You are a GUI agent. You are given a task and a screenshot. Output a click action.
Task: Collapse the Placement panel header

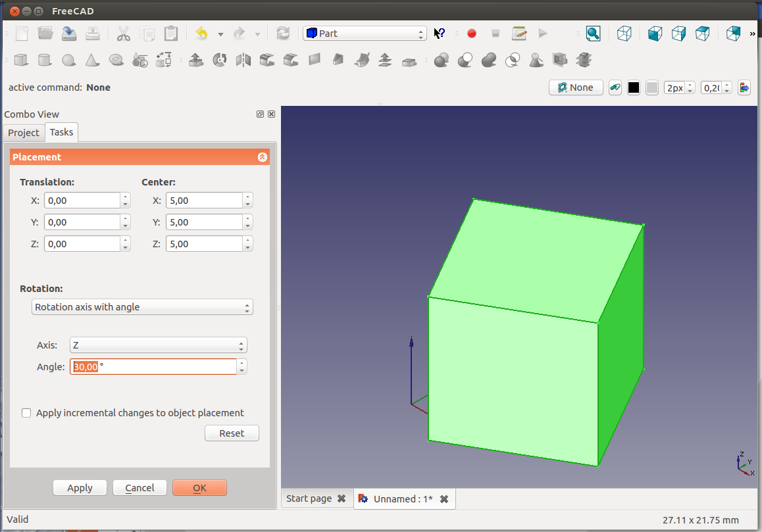[x=262, y=157]
